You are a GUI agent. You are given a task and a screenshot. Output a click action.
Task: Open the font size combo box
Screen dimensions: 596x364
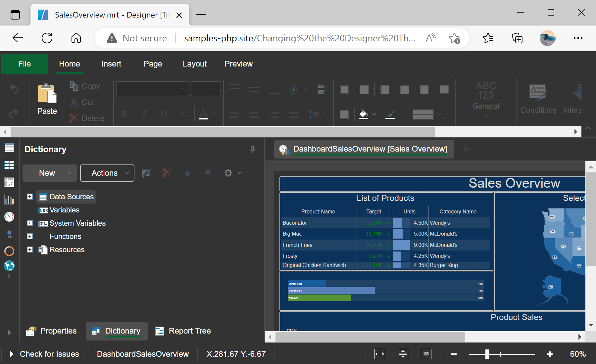[x=206, y=89]
